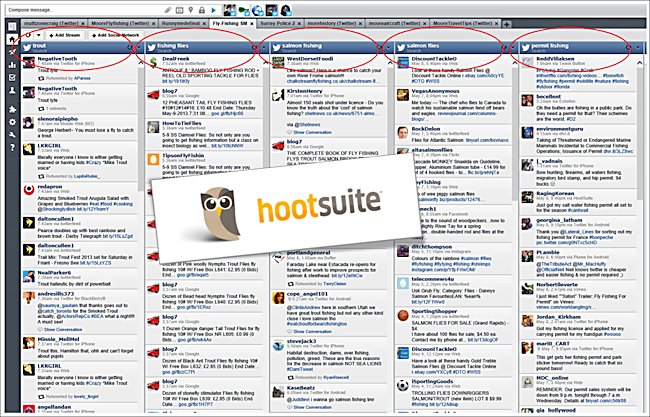Open the trout stream options dropdown
Screen dimensions: 650x417
click(x=139, y=48)
